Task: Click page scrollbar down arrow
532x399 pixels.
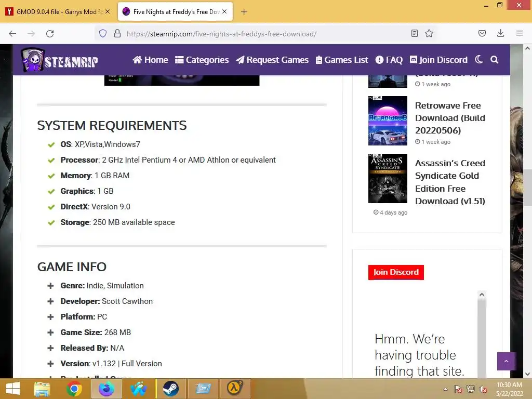Action: point(527,374)
